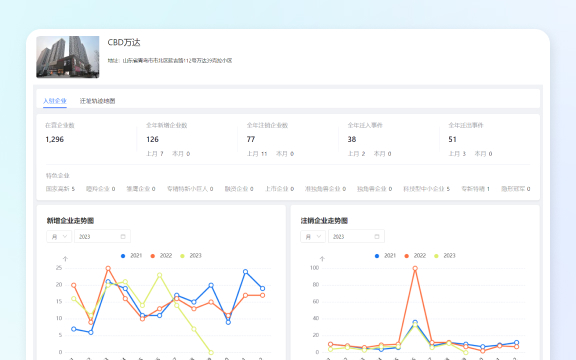Click the 新增企业走势图 chart title

tap(70, 221)
